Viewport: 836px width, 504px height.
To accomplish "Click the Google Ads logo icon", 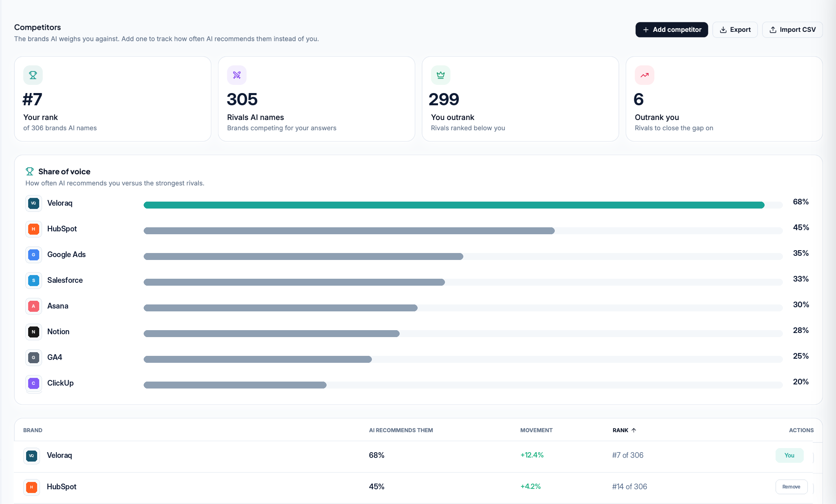I will pyautogui.click(x=33, y=255).
